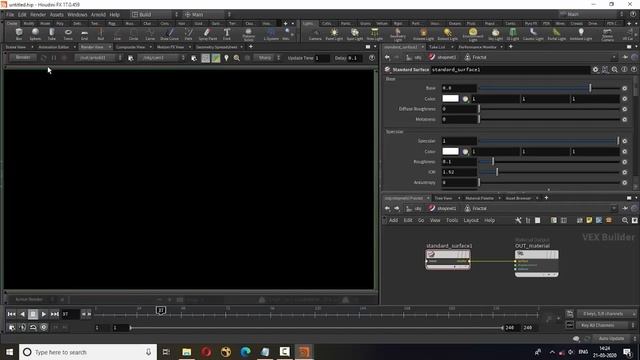This screenshot has height=360, width=640.
Task: Open the Build desktop dropdown
Action: pyautogui.click(x=154, y=14)
